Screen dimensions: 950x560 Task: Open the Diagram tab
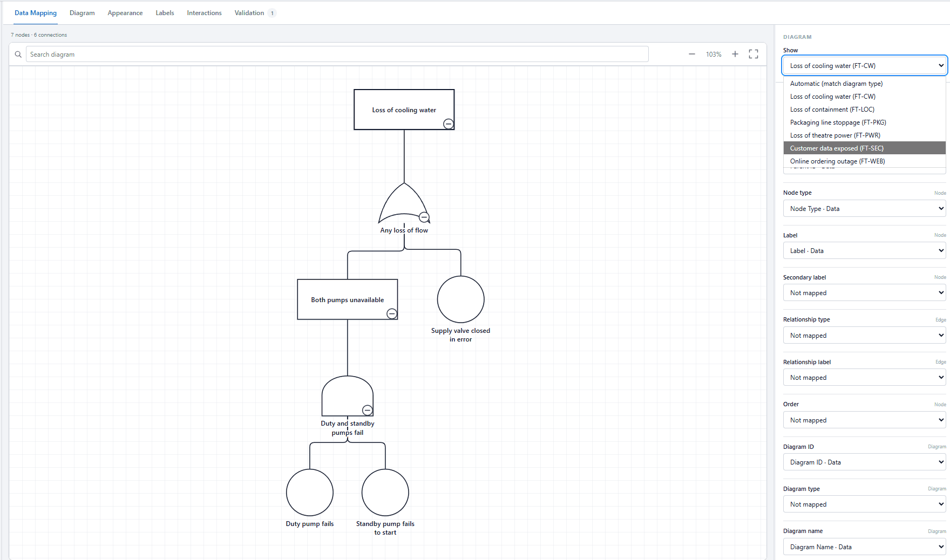coord(82,13)
